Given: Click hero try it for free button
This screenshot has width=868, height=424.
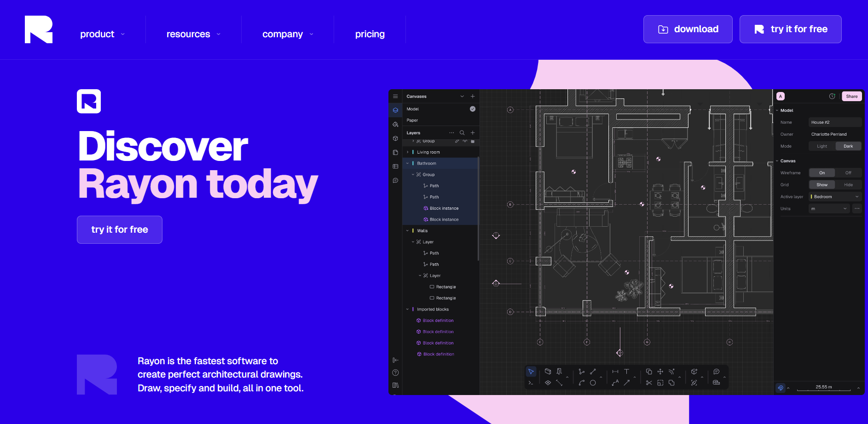Looking at the screenshot, I should (120, 230).
